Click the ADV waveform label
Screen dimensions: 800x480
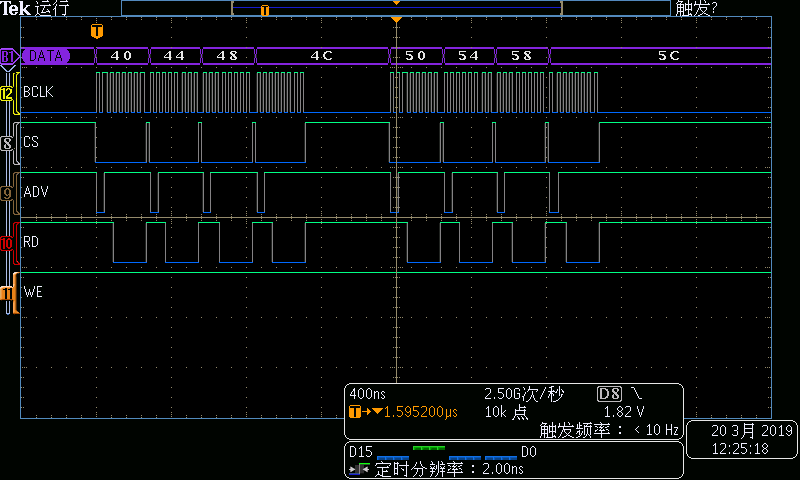tap(36, 192)
